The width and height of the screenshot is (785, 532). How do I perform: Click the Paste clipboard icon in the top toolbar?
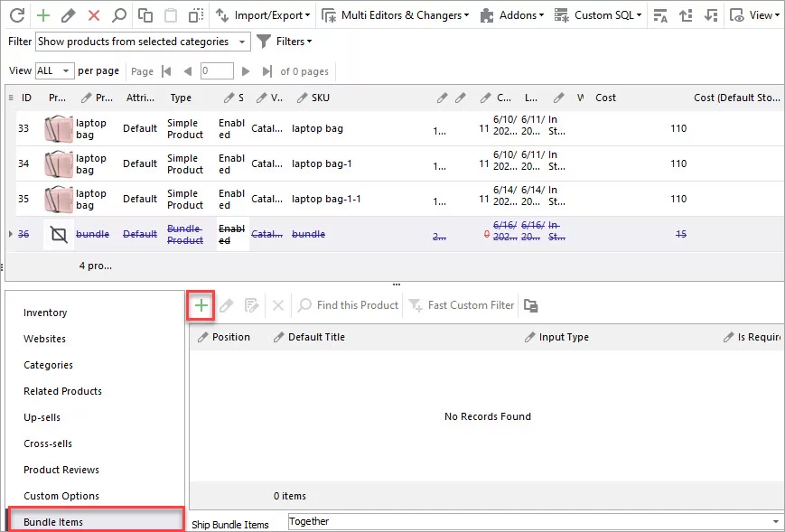(171, 15)
